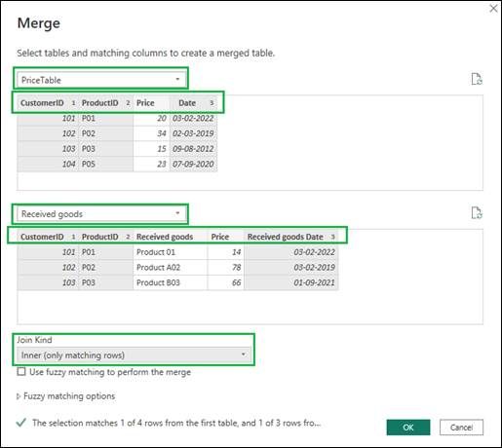Viewport: 502px width, 448px height.
Task: Click the price 34 cell
Action: 151,133
